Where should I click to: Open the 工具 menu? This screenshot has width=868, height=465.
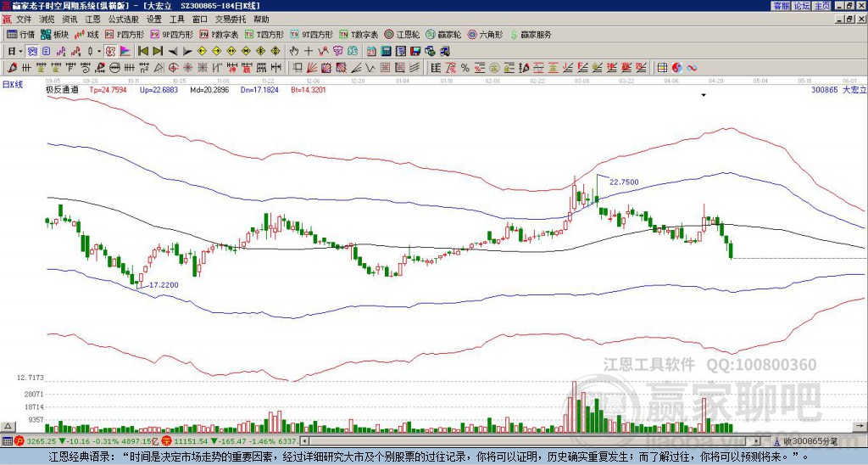176,20
